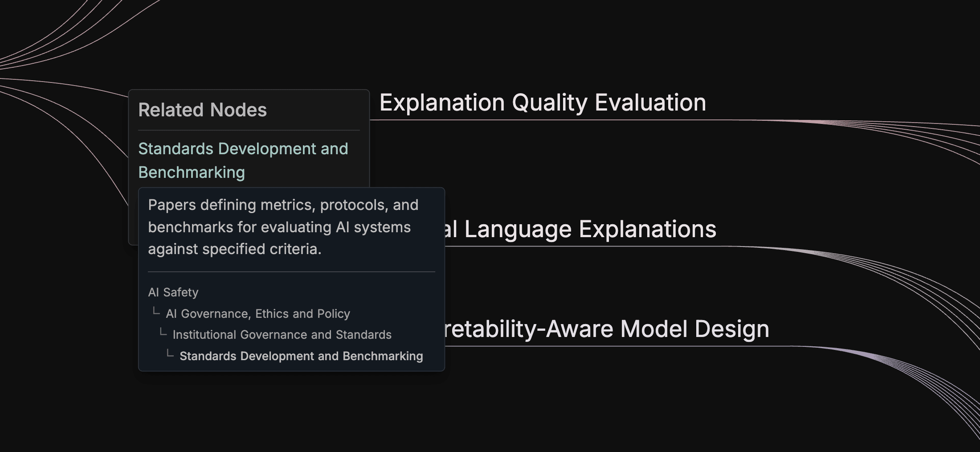The image size is (980, 452).
Task: Click the divider under the "Related Nodes" heading
Action: tap(249, 130)
